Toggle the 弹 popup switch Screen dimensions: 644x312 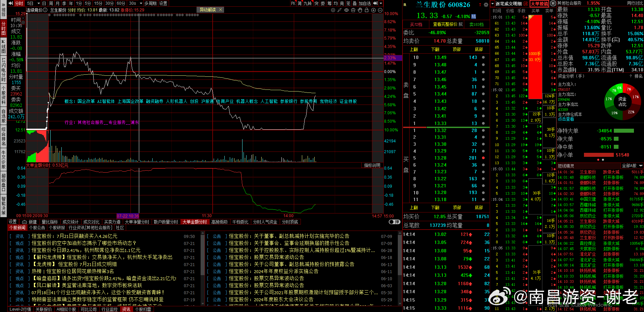pyautogui.click(x=394, y=222)
